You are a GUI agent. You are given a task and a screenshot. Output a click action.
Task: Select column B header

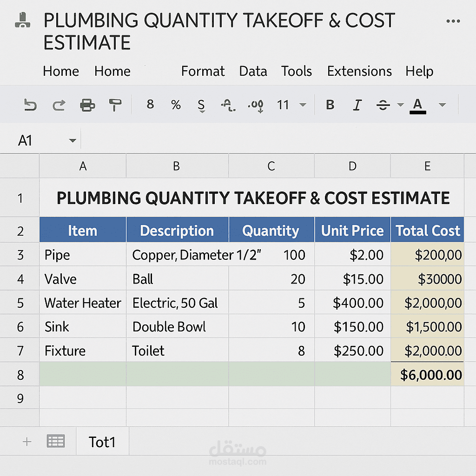(x=177, y=166)
